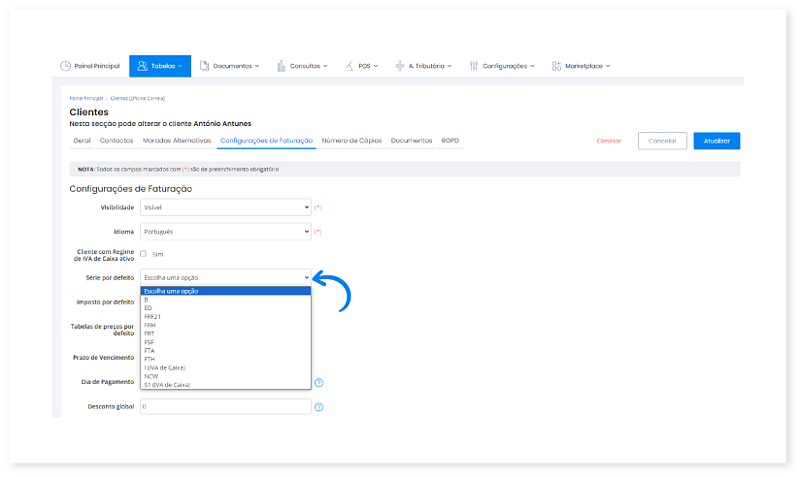Image resolution: width=800 pixels, height=477 pixels.
Task: Open the Tabelas menu
Action: click(159, 66)
